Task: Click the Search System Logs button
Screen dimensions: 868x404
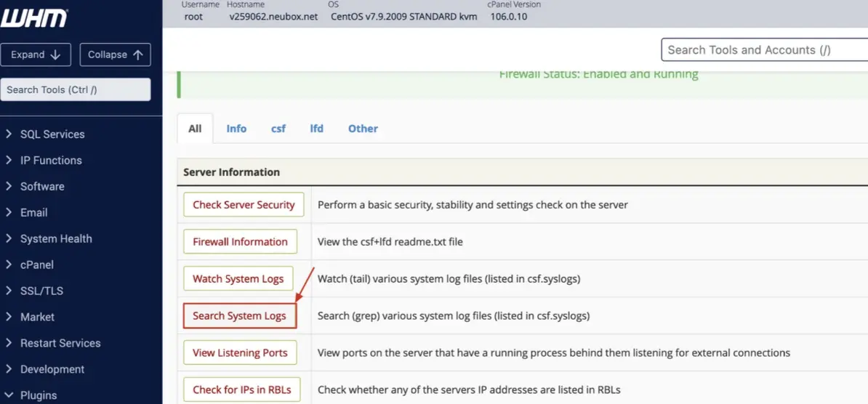Action: click(240, 316)
